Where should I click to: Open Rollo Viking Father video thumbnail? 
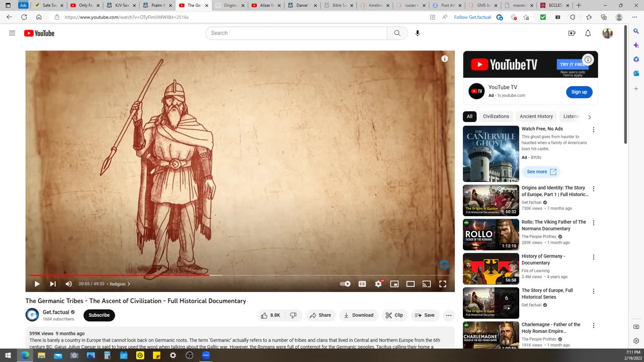tap(491, 235)
